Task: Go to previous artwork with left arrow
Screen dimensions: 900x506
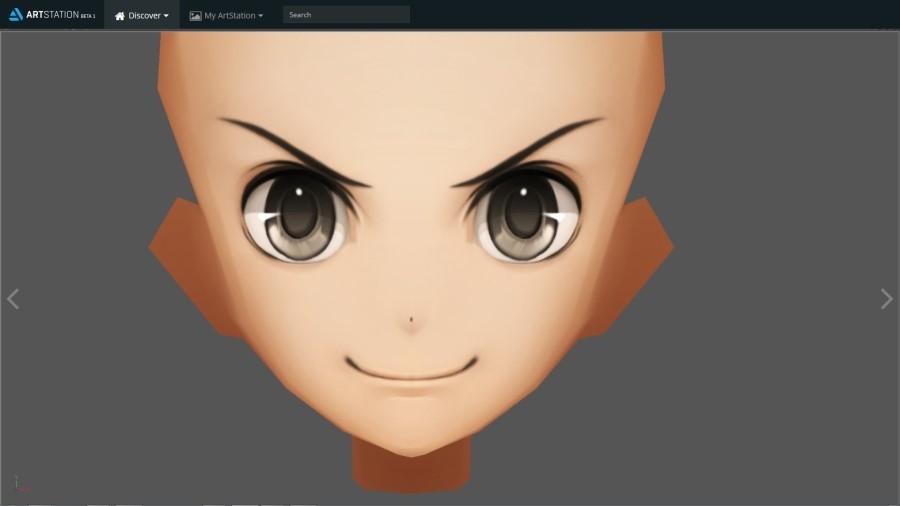Action: [13, 299]
